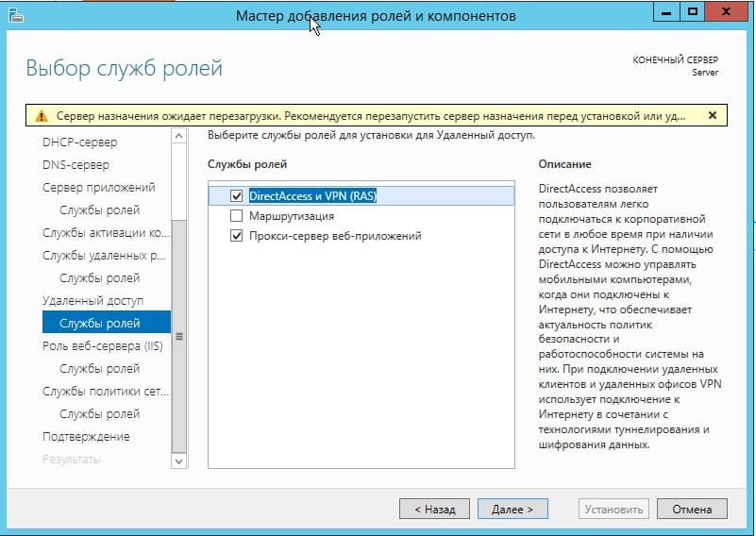
Task: Click scroll-up arrow in navigation pane
Action: pyautogui.click(x=179, y=136)
